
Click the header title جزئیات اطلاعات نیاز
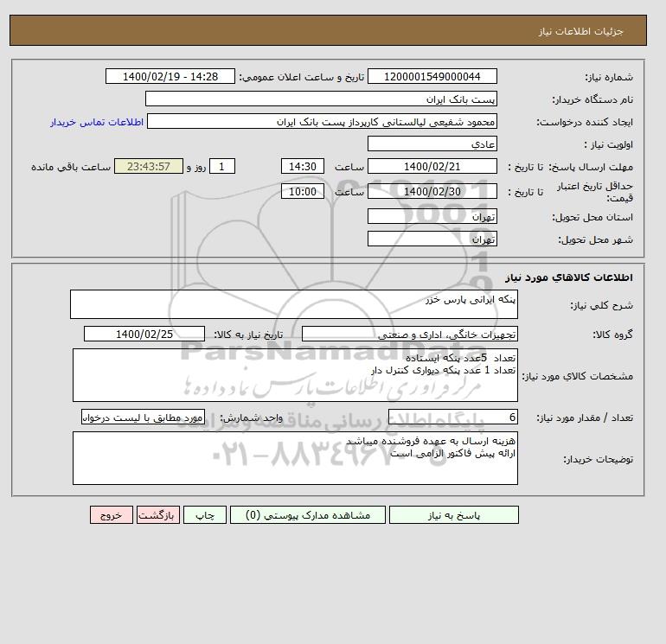coord(580,31)
